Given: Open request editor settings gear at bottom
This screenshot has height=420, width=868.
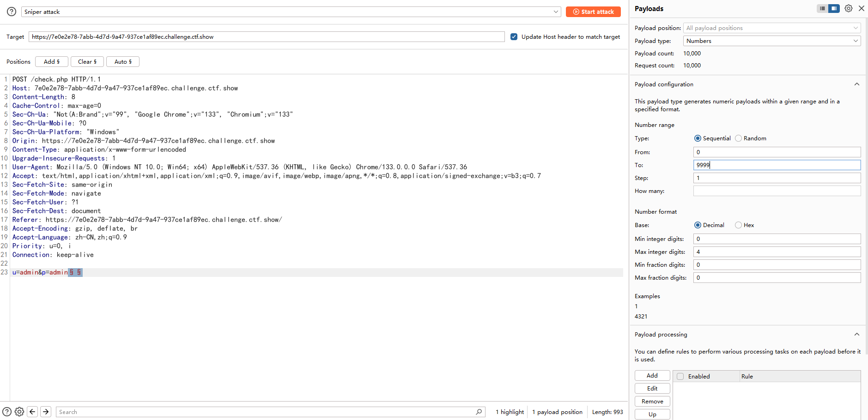Looking at the screenshot, I should click(19, 412).
